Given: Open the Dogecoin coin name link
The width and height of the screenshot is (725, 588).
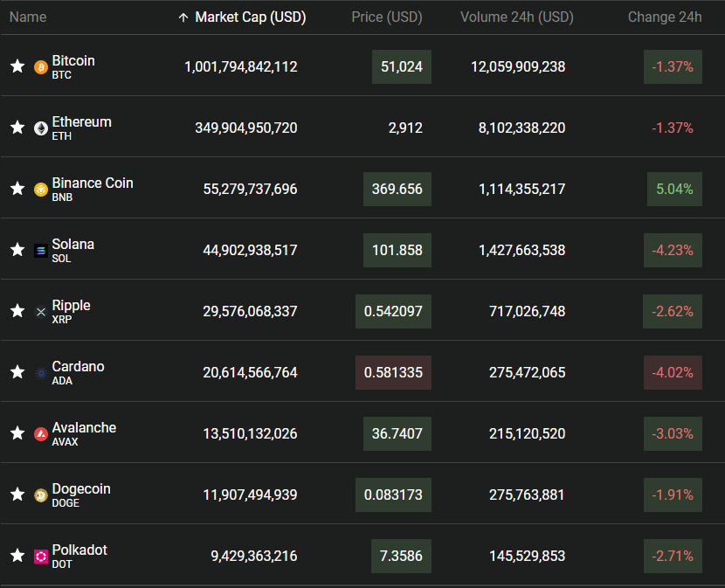Looking at the screenshot, I should 81,489.
